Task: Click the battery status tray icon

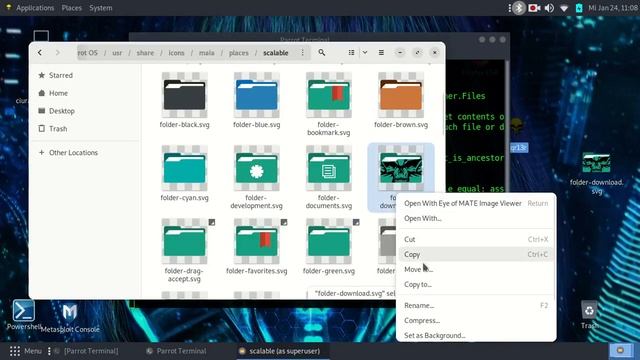Action: (x=579, y=8)
